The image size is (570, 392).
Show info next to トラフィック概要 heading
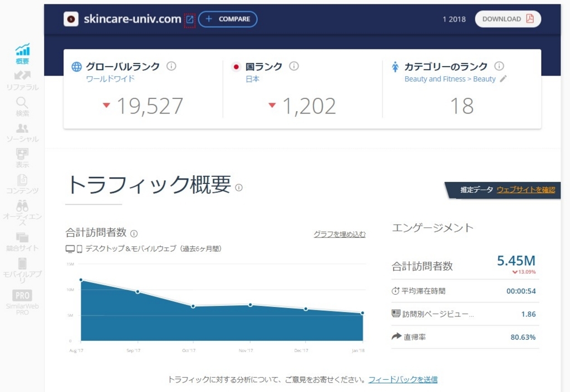pos(239,187)
